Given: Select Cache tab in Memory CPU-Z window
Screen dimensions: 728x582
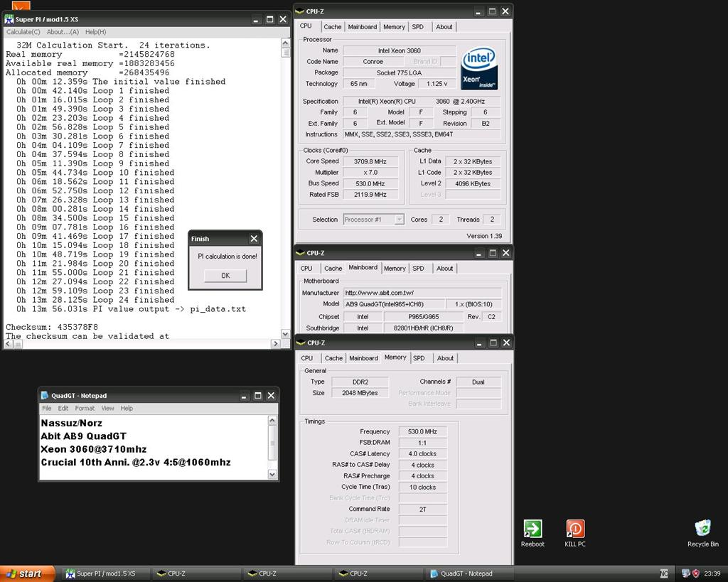Looking at the screenshot, I should tap(333, 358).
